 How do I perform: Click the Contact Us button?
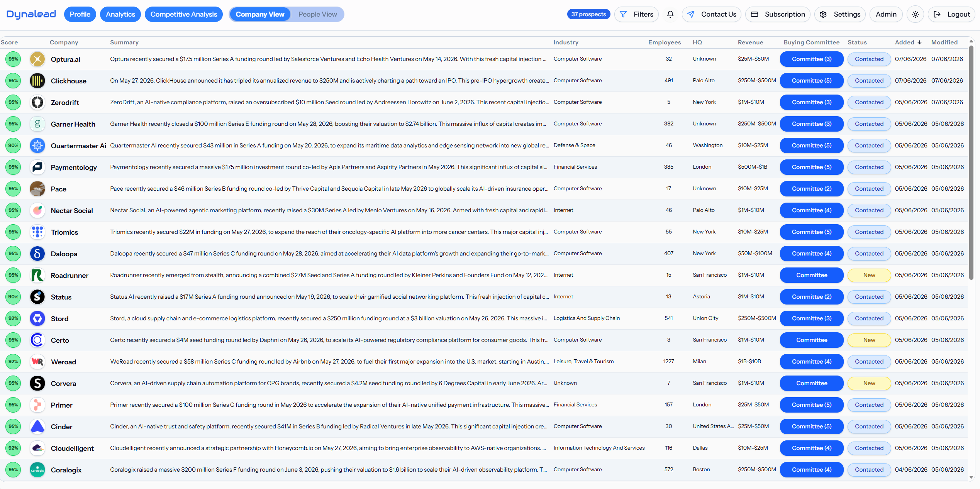pyautogui.click(x=712, y=14)
